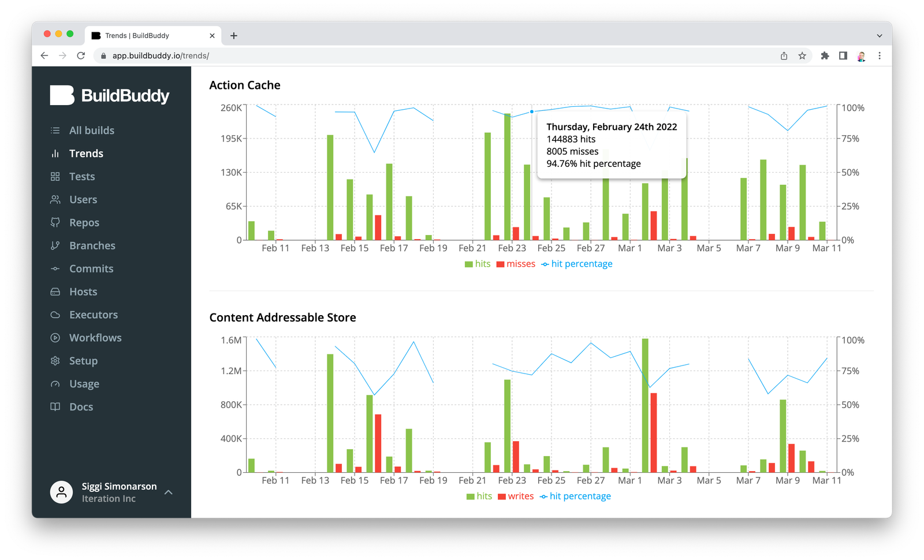Click the lock icon in address bar
The width and height of the screenshot is (924, 560).
(104, 56)
